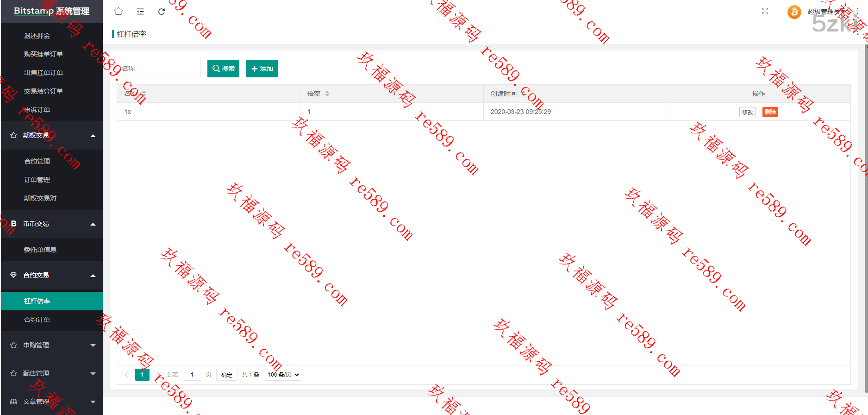Click the 确定 pagination confirm button

click(227, 375)
